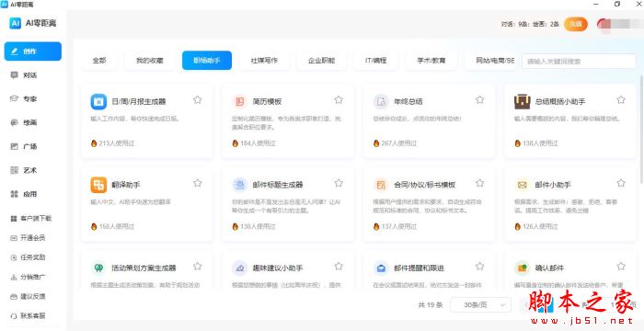
Task: Star the 翻译助手 card
Action: tap(198, 183)
